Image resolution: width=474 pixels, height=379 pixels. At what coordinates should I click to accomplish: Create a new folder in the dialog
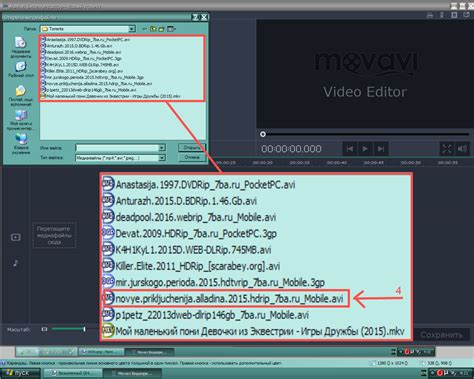(161, 29)
